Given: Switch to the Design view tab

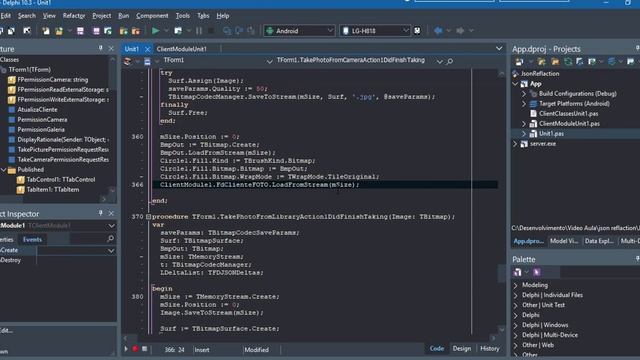Looking at the screenshot, I should [462, 349].
